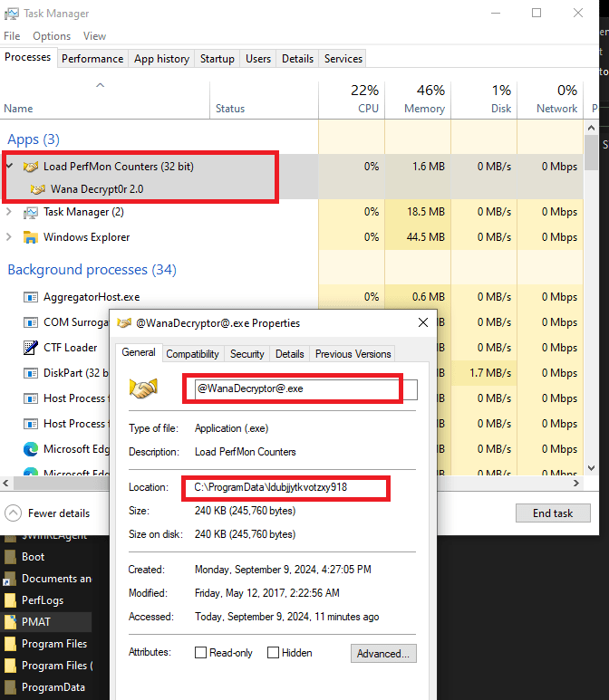The height and width of the screenshot is (700, 609).
Task: Click the Microsoft Edge process icon
Action: pyautogui.click(x=31, y=449)
